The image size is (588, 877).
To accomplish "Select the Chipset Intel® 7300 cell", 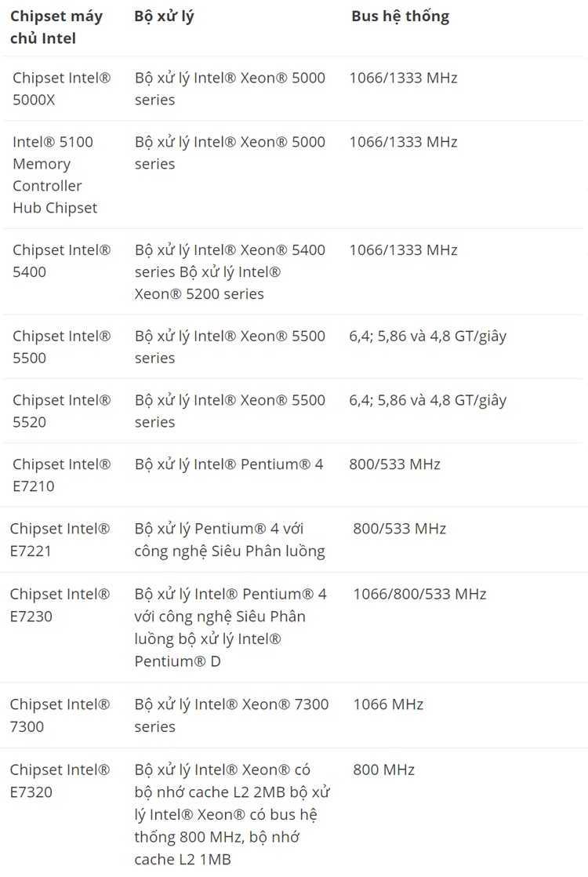I will [x=60, y=715].
